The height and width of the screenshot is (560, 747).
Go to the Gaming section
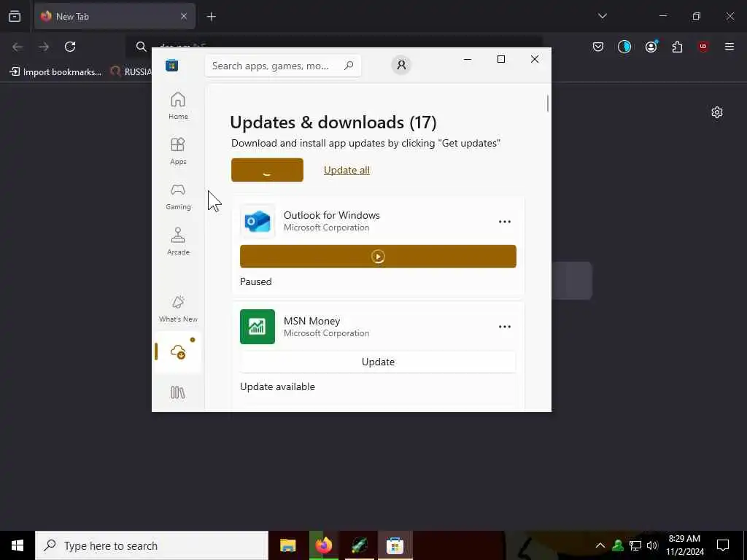coord(178,196)
